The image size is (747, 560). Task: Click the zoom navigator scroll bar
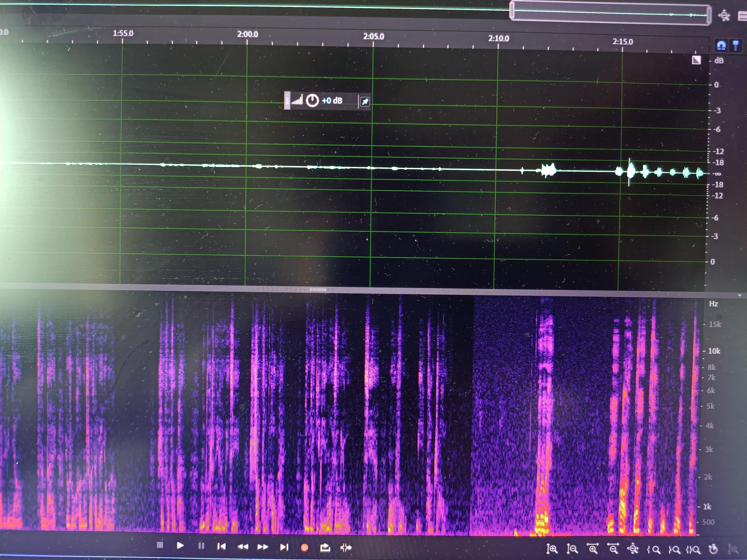(x=610, y=13)
